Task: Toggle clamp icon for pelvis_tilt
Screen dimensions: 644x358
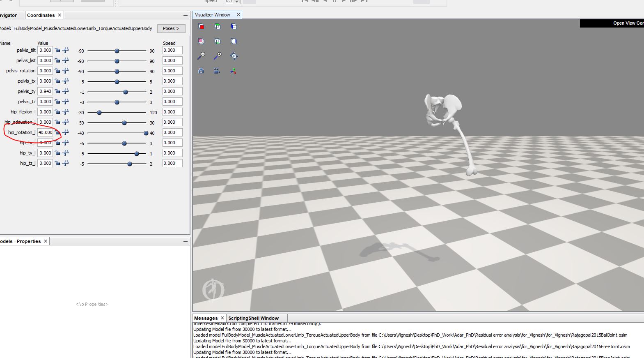Action: [65, 50]
